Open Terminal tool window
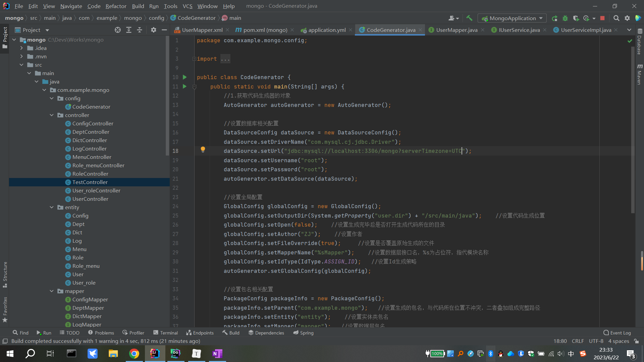This screenshot has height=362, width=644. [165, 333]
